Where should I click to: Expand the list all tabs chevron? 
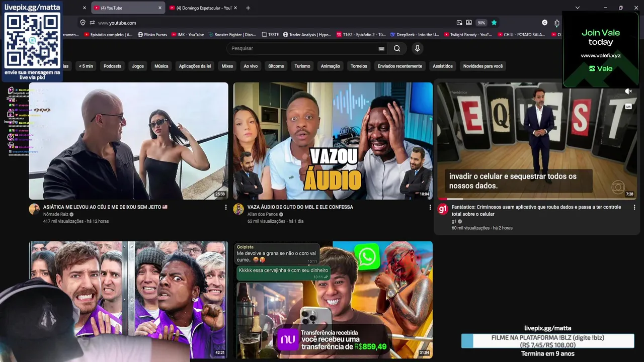pyautogui.click(x=578, y=8)
